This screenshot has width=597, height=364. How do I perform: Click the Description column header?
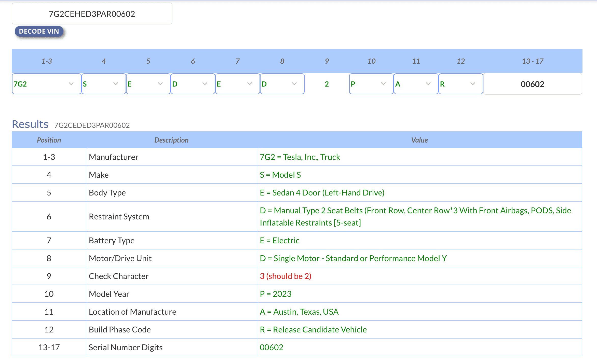171,140
